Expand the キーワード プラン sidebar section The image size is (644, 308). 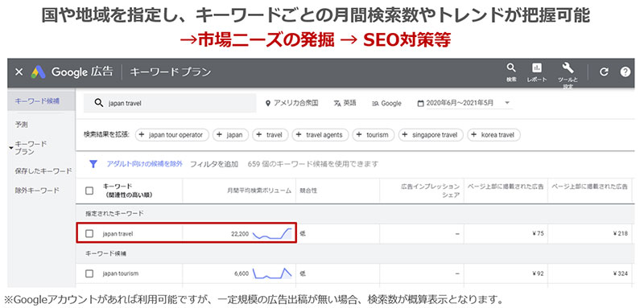point(11,147)
